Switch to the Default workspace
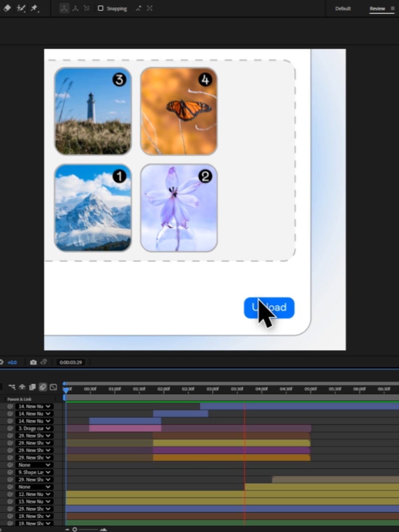 (343, 8)
